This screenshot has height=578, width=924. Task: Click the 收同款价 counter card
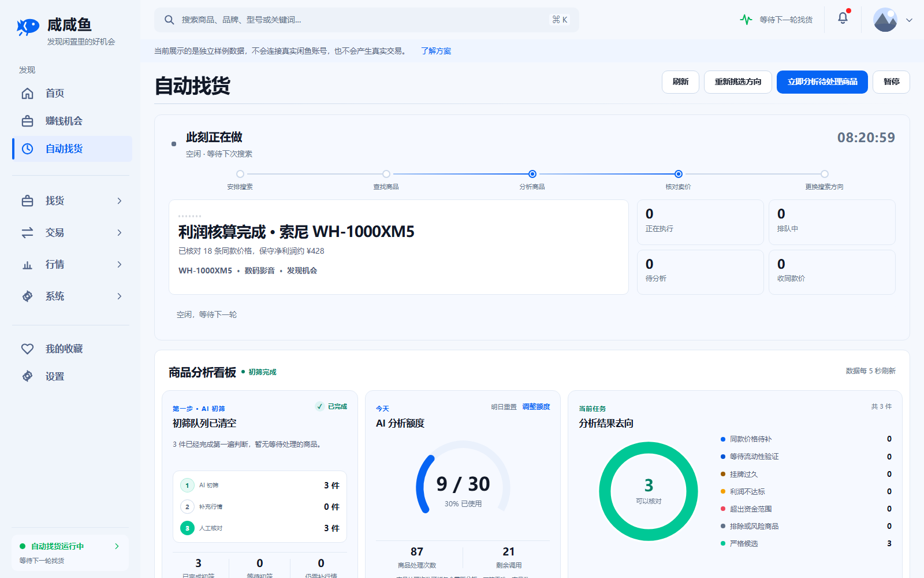pyautogui.click(x=832, y=272)
